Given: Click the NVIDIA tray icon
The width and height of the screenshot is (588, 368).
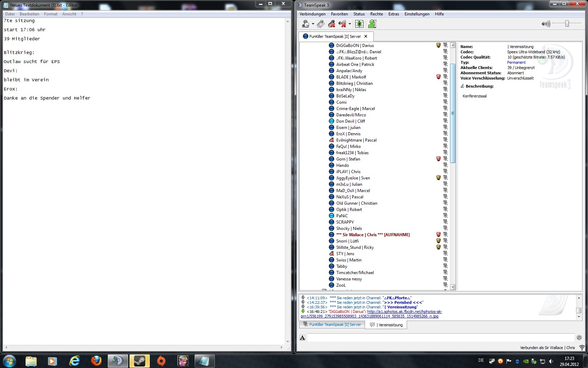Looking at the screenshot, I should (x=526, y=361).
